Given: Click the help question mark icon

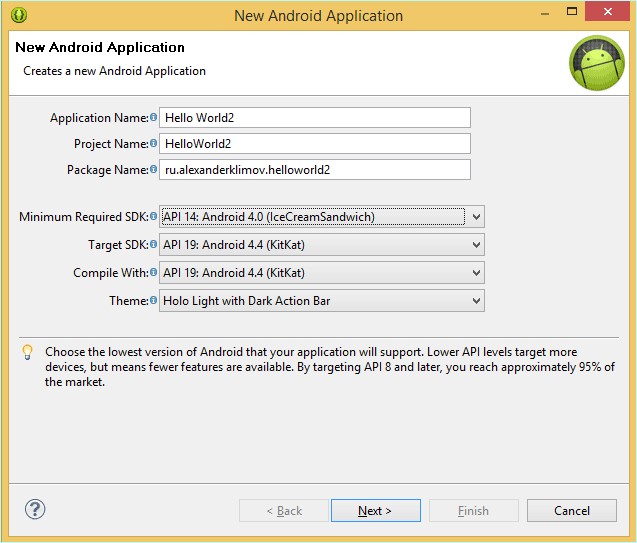Looking at the screenshot, I should pyautogui.click(x=35, y=509).
